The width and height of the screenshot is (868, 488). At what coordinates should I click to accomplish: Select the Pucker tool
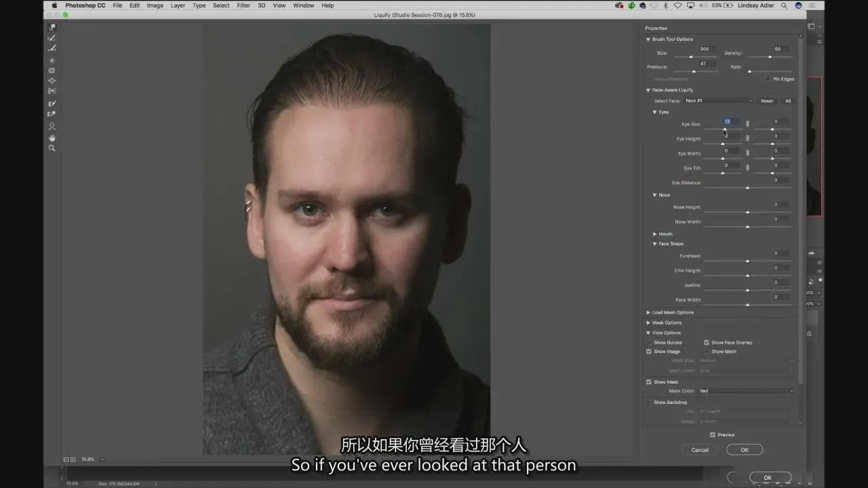click(x=52, y=70)
